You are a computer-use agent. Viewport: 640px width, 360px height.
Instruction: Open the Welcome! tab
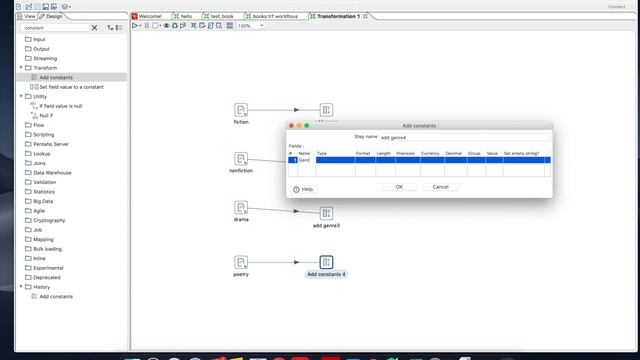(147, 16)
